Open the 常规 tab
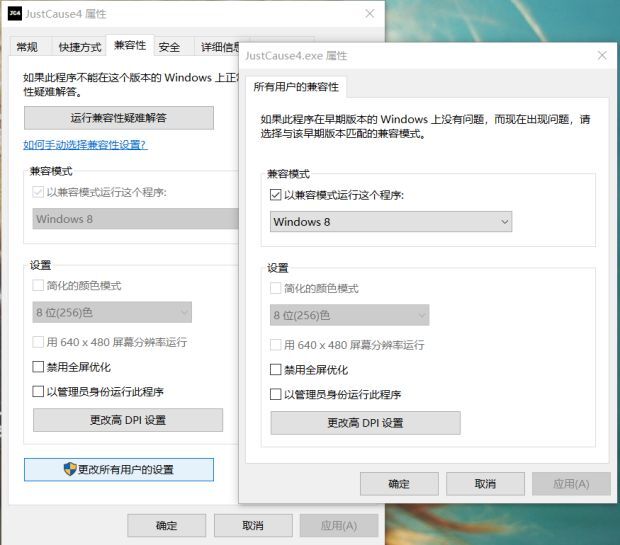620x545 pixels. tap(27, 47)
